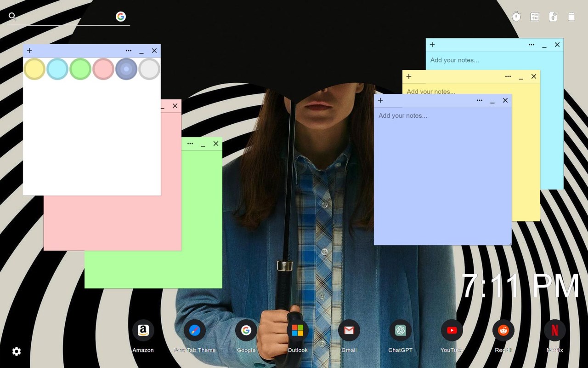588x368 pixels.
Task: Close the white note's color menu
Action: click(129, 51)
